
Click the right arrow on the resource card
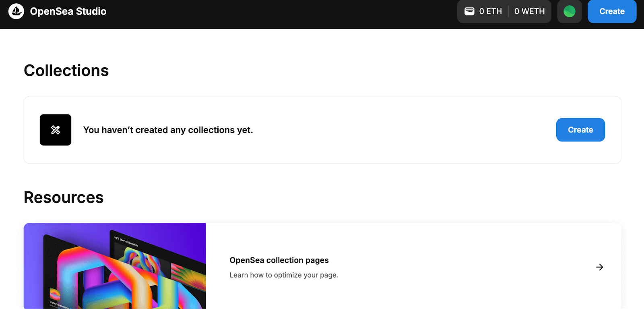tap(599, 267)
